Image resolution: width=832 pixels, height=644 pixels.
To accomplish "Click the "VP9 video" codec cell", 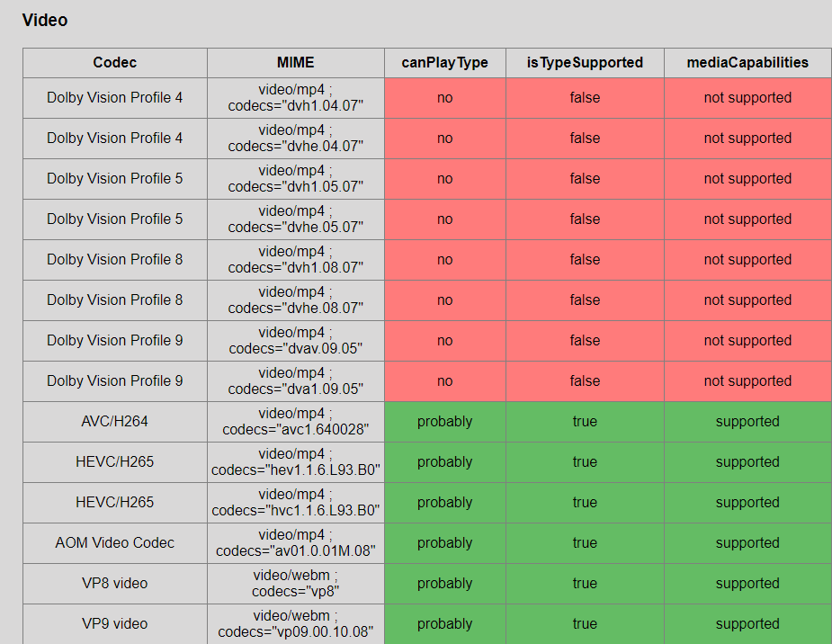I will pos(115,624).
